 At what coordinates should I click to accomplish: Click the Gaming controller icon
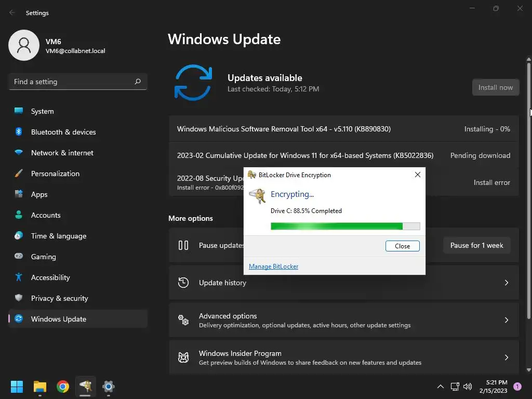[19, 256]
